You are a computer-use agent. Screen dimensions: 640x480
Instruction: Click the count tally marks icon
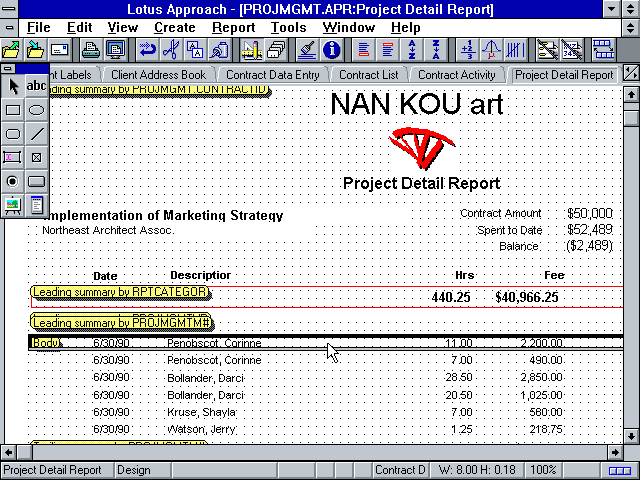click(516, 50)
